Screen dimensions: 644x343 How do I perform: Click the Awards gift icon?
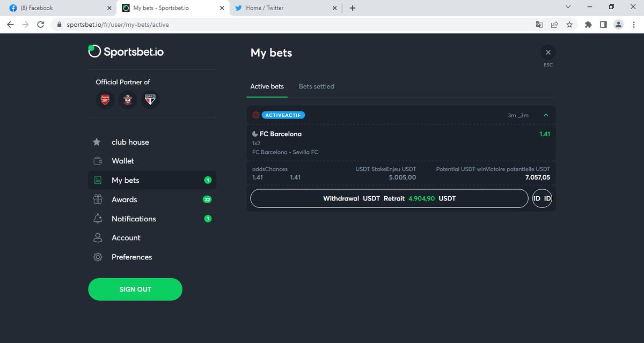pyautogui.click(x=98, y=199)
